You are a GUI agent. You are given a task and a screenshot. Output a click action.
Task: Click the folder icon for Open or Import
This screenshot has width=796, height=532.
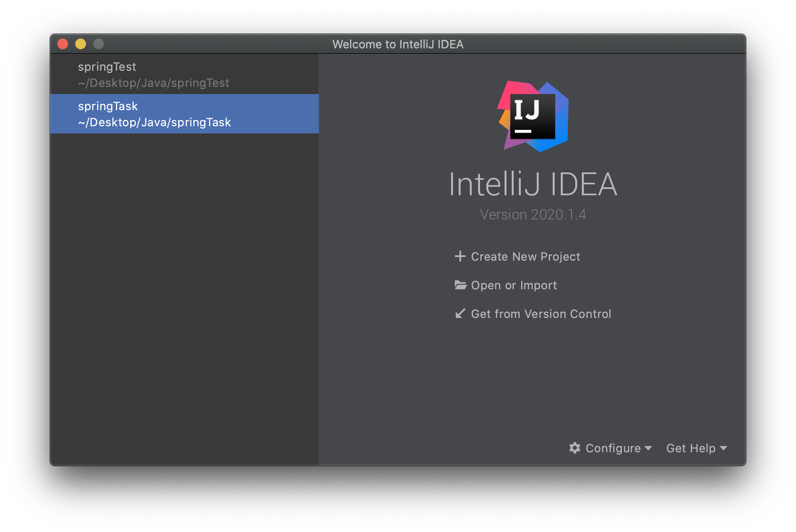(461, 285)
